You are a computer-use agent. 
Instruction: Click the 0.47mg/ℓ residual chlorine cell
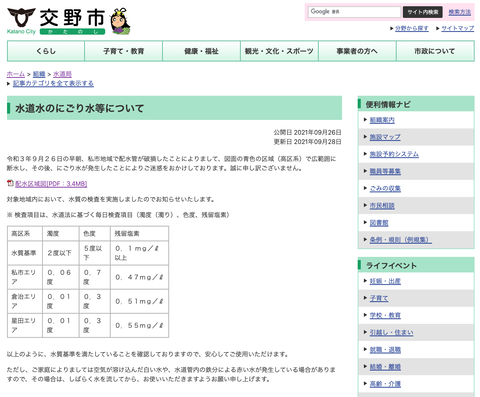[139, 277]
